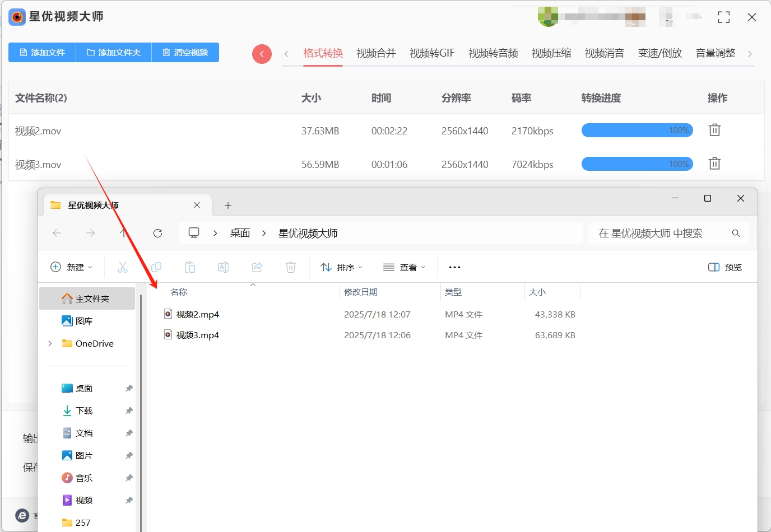Sort by the 名称 column header
This screenshot has width=771, height=532.
(179, 292)
